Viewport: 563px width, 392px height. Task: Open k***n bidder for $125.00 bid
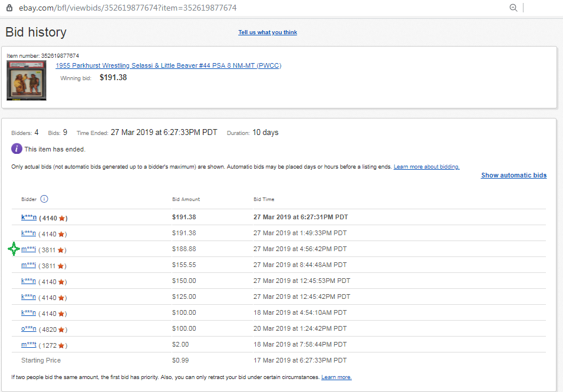tap(29, 297)
